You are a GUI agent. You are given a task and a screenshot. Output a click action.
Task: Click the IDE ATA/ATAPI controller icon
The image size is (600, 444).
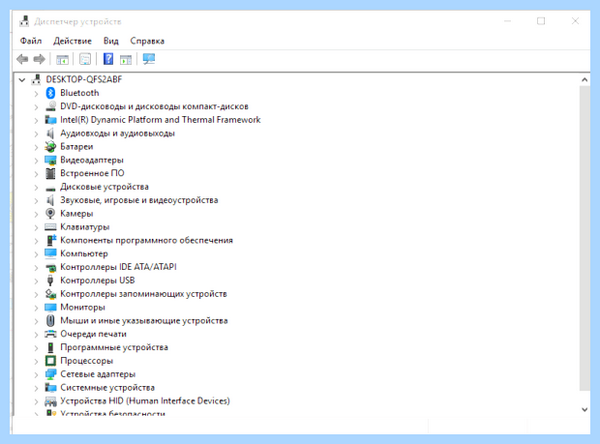51,268
